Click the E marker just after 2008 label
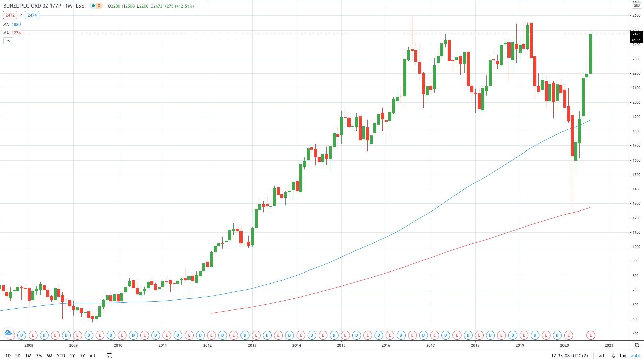644x362 pixels. [33, 335]
